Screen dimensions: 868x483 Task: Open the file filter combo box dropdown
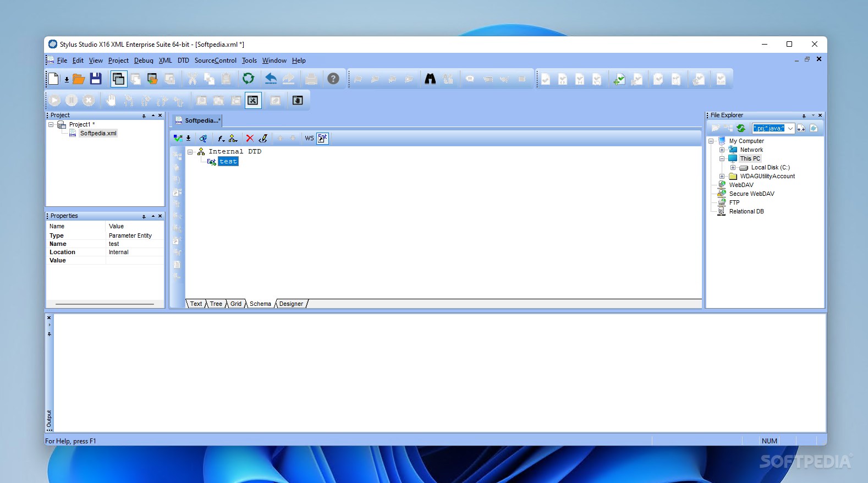click(790, 128)
